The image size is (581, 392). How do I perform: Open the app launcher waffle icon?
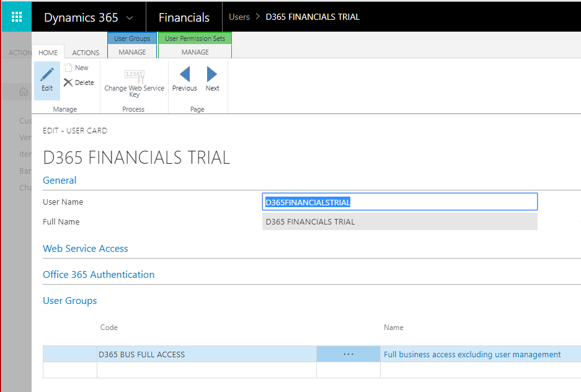pyautogui.click(x=16, y=17)
